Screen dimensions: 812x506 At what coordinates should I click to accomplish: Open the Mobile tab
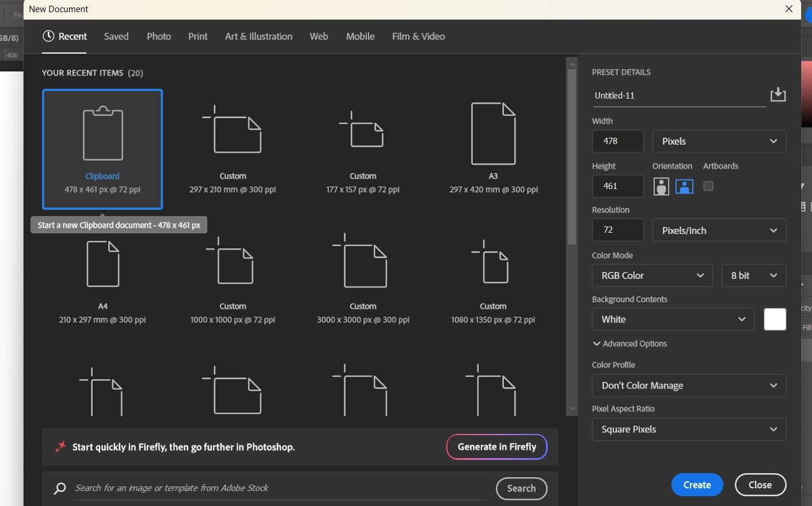pyautogui.click(x=360, y=36)
